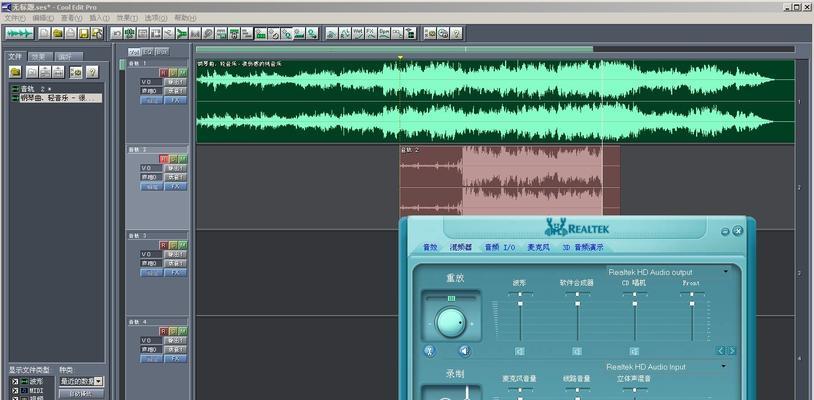Open the Realtek 3D 音频演示 tab
This screenshot has height=400, width=814.
coord(583,247)
